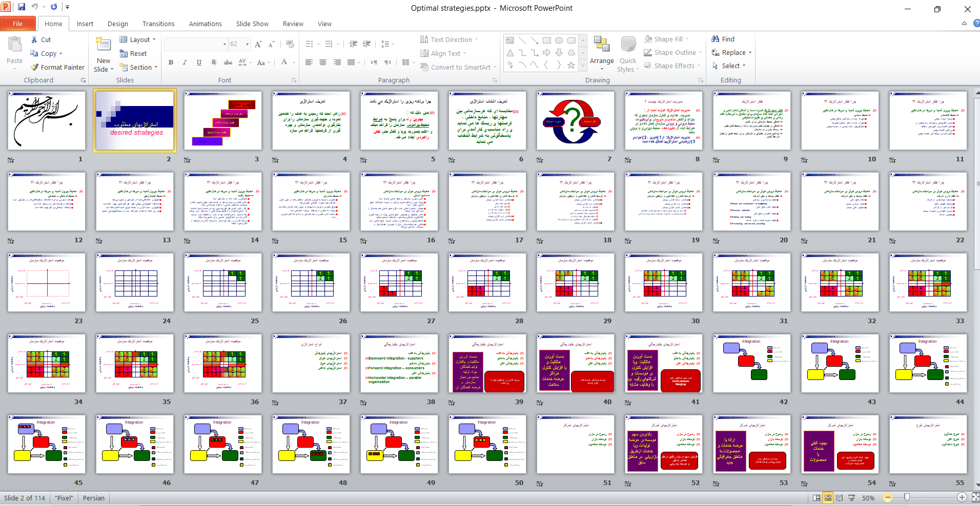Click the Cut scissors icon
This screenshot has height=506, width=980.
click(x=34, y=39)
